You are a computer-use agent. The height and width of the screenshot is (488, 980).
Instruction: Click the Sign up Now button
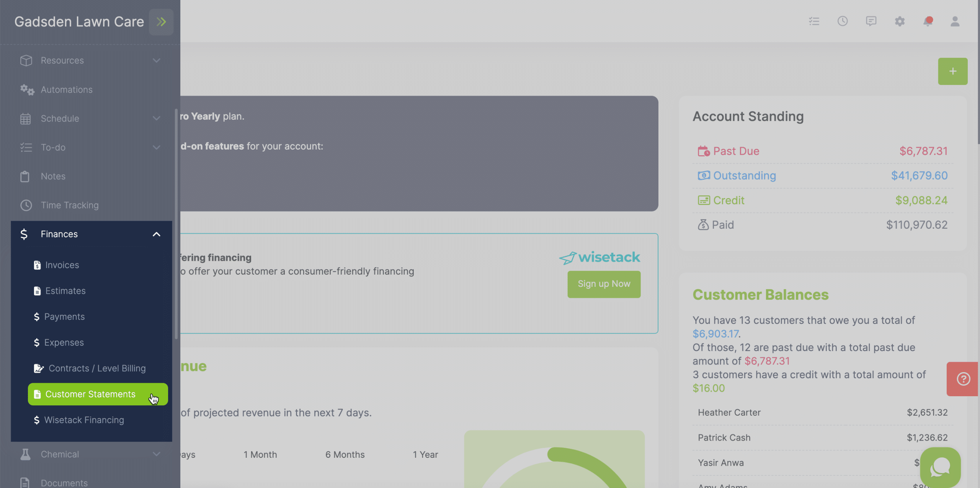604,284
